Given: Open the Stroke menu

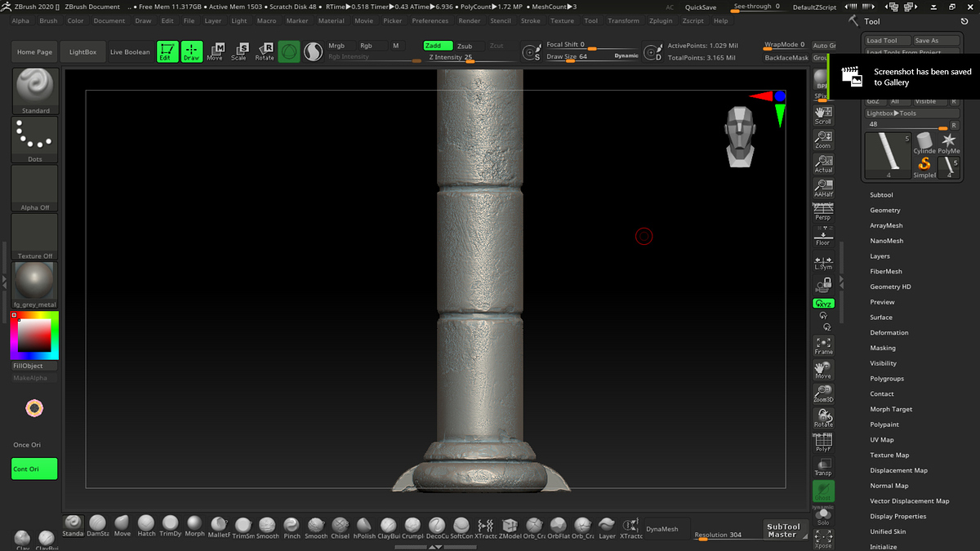Looking at the screenshot, I should 530,21.
